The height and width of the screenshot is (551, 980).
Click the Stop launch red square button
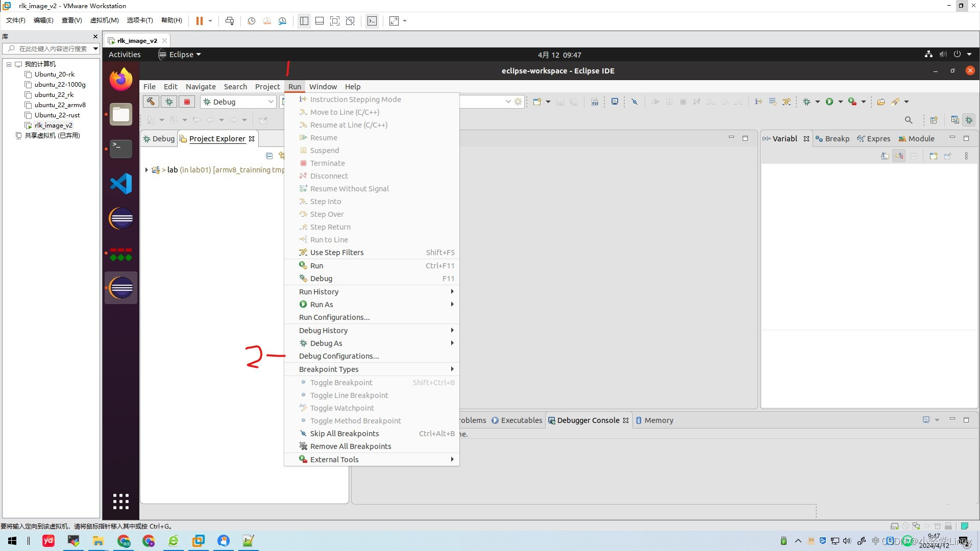coord(187,102)
